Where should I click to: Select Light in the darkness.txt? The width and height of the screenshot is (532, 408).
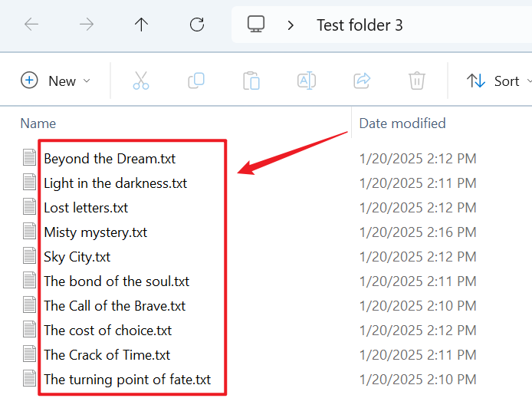[115, 183]
